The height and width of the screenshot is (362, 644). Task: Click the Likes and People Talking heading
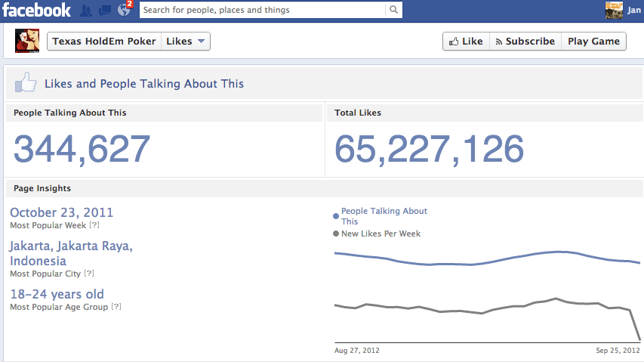pos(144,84)
